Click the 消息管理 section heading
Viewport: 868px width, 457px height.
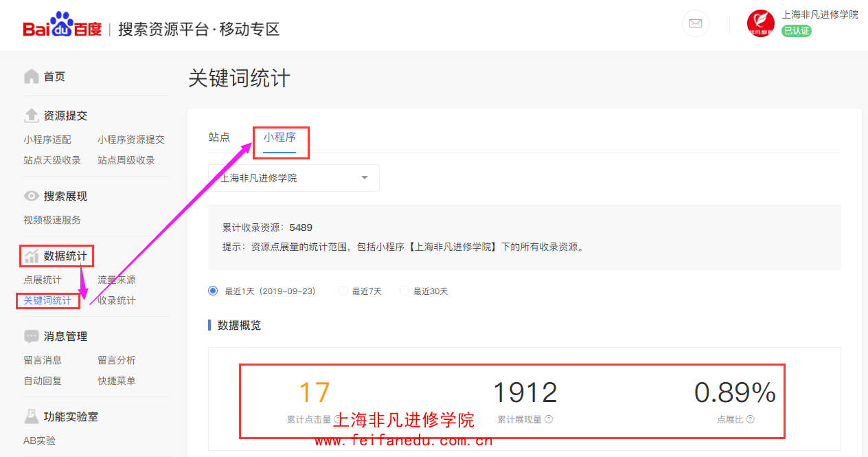[x=65, y=336]
